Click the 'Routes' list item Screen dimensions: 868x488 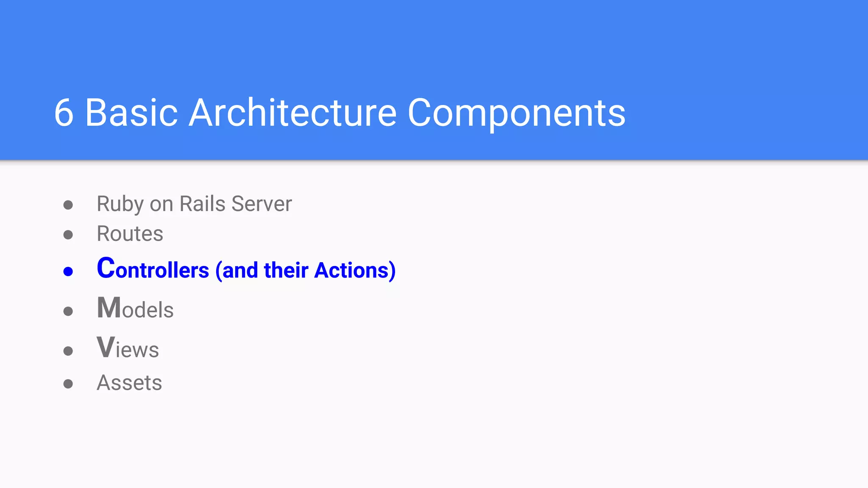pos(130,234)
